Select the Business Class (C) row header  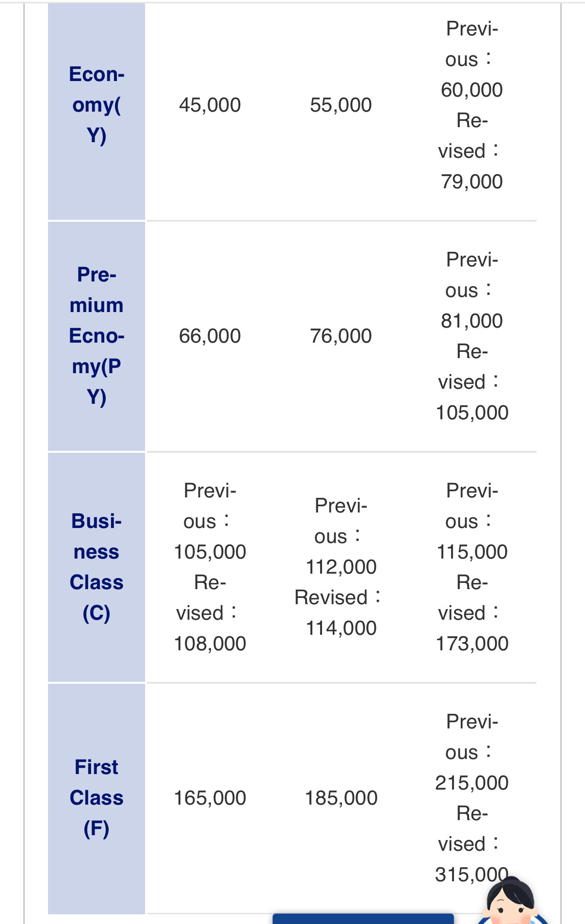[x=97, y=567]
